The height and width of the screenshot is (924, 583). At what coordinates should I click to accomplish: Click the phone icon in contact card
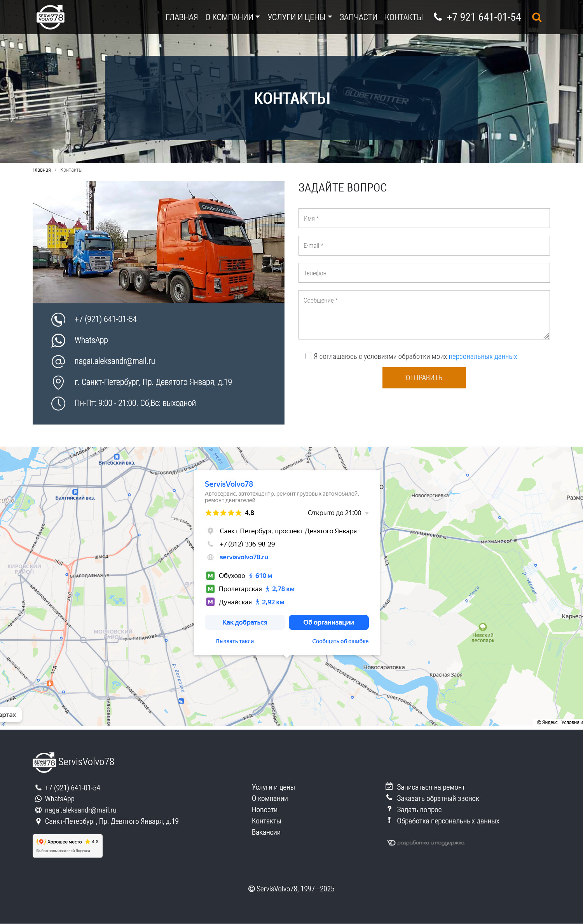(58, 320)
